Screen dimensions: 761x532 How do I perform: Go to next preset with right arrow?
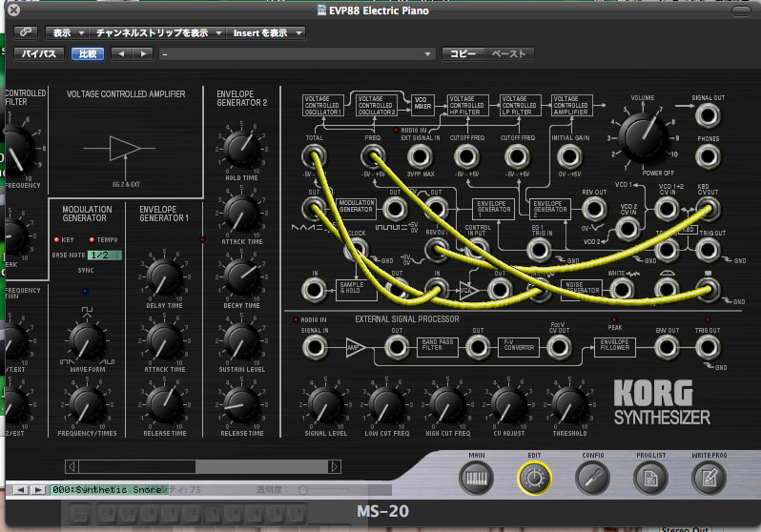[x=143, y=53]
